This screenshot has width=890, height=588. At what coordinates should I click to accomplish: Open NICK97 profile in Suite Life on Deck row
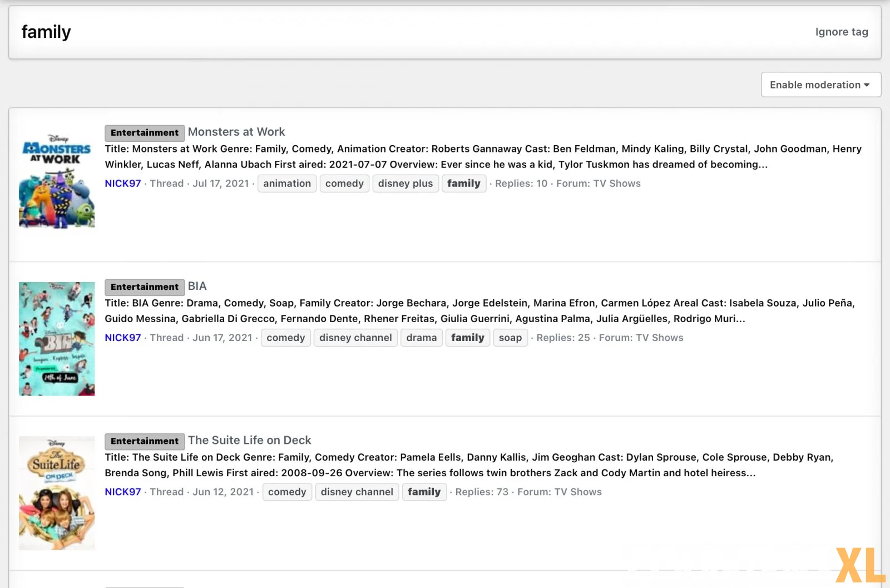coord(123,492)
